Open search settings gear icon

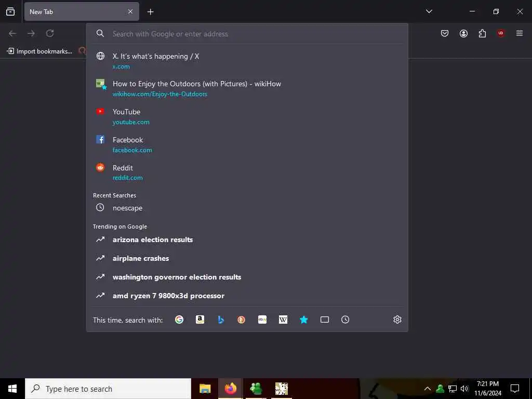397,320
